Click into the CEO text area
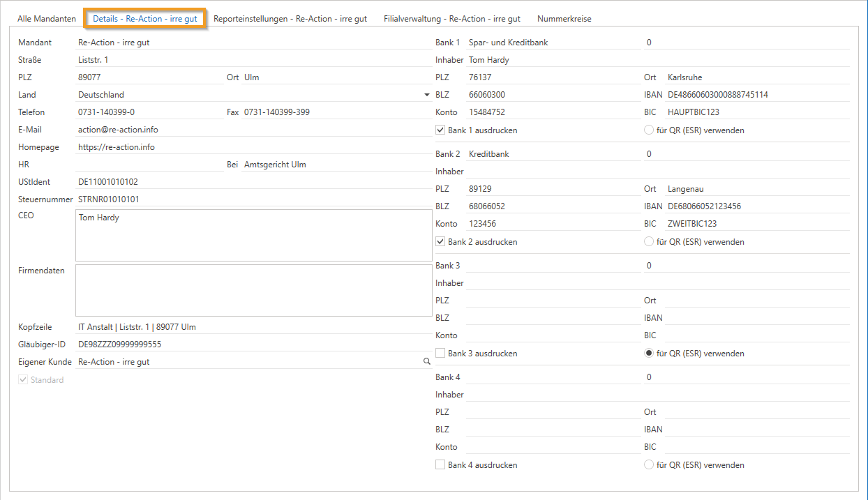868x500 pixels. (253, 236)
